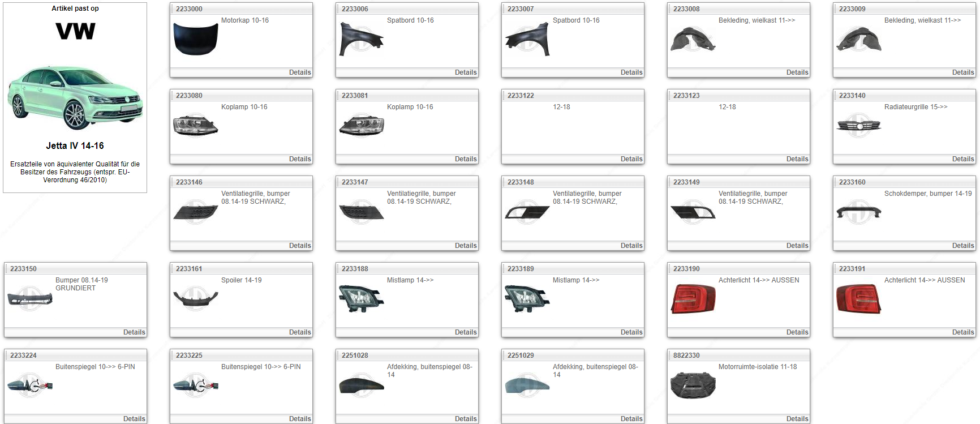Click the red Achterlicht image, part 2233190
The height and width of the screenshot is (424, 980).
pyautogui.click(x=693, y=298)
